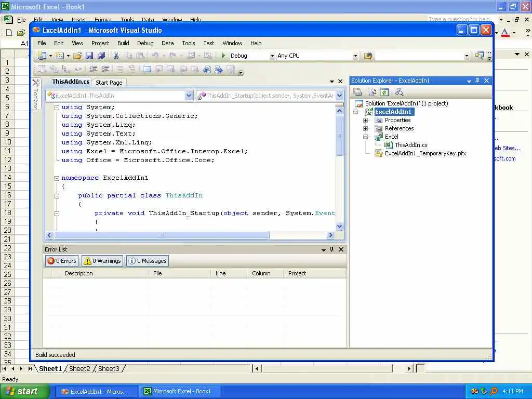
Task: Pin the Solution Explorer panel with auto-hide pushpin
Action: tap(477, 81)
